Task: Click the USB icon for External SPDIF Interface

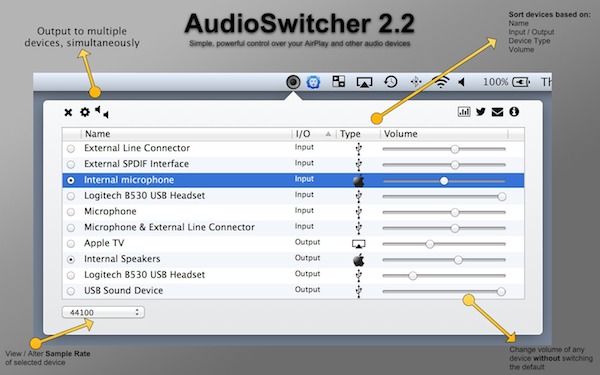Action: (359, 165)
